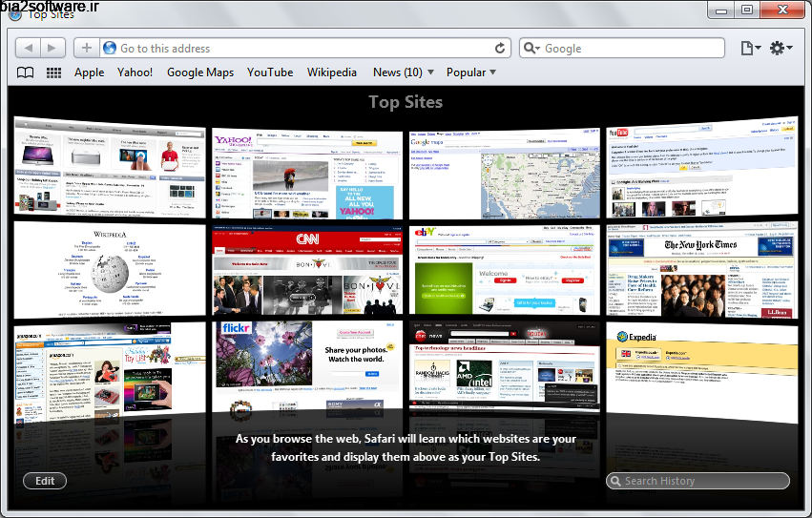This screenshot has width=812, height=518.
Task: Click the Forward navigation arrow
Action: (53, 49)
